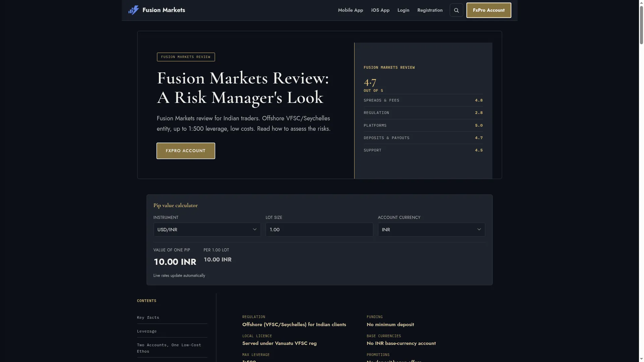This screenshot has width=644, height=362.
Task: Open the iOS App menu item
Action: point(380,10)
